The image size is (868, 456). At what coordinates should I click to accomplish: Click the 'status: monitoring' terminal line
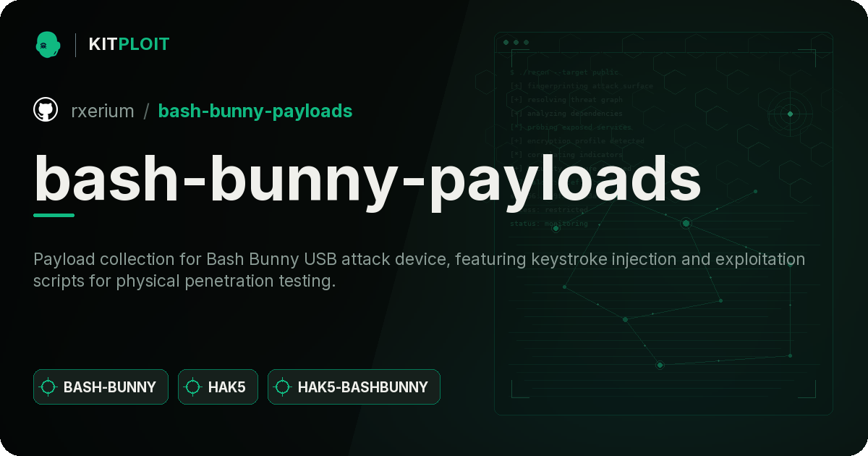pos(549,224)
